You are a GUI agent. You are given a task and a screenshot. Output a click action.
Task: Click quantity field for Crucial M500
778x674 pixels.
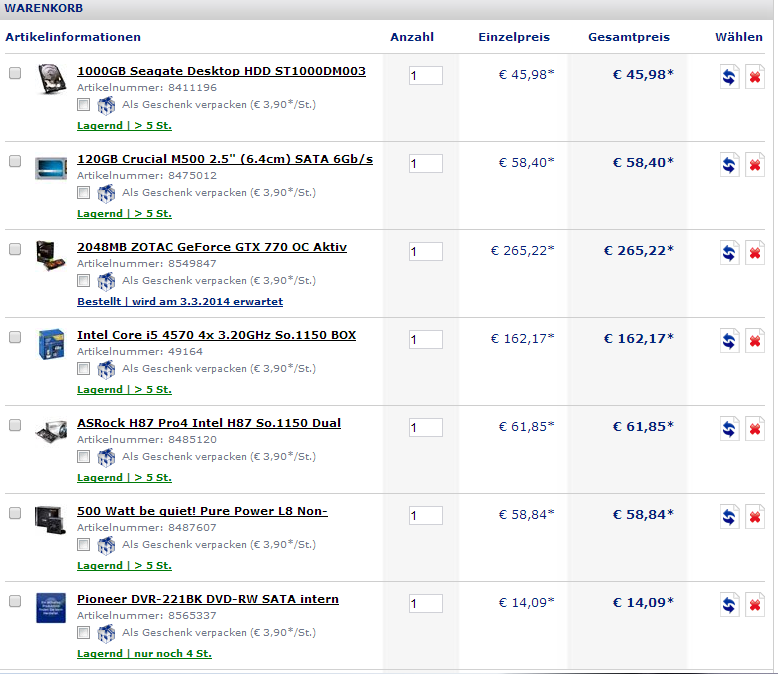point(426,164)
